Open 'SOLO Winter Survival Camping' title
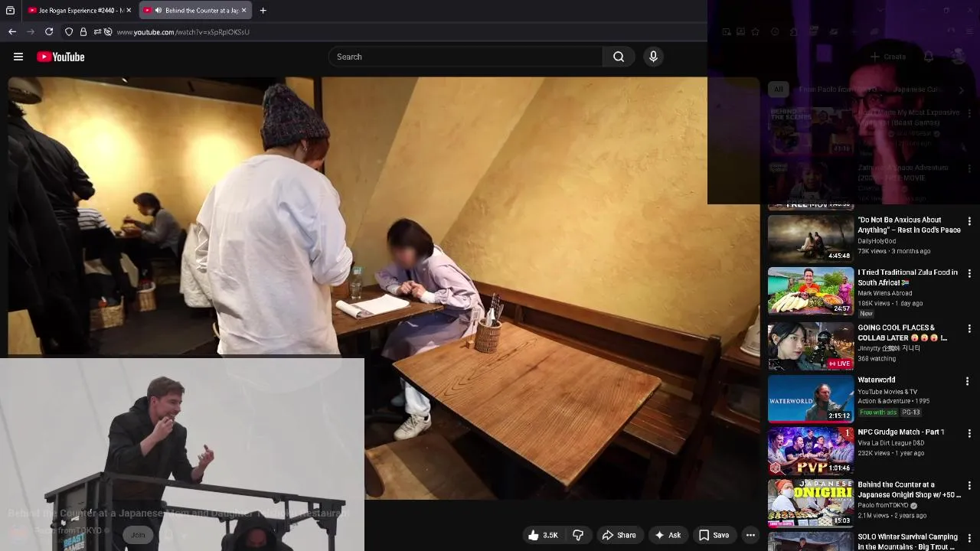Screen dimensions: 980x551 point(907,542)
